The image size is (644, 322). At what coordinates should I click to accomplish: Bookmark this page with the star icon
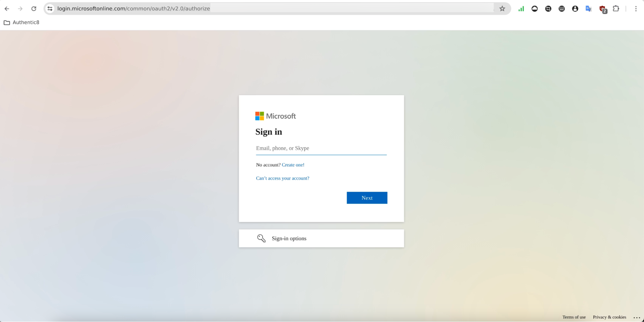(x=502, y=9)
